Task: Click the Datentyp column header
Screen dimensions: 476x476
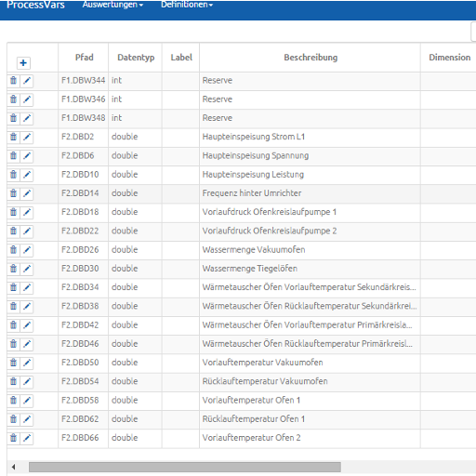Action: coord(136,58)
